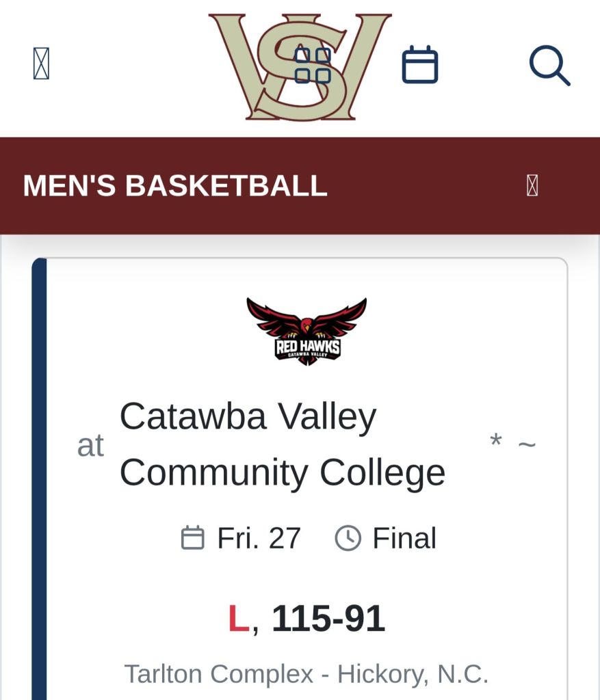This screenshot has width=600, height=700.
Task: Click the small calendar icon beside Fri. 27
Action: [192, 538]
